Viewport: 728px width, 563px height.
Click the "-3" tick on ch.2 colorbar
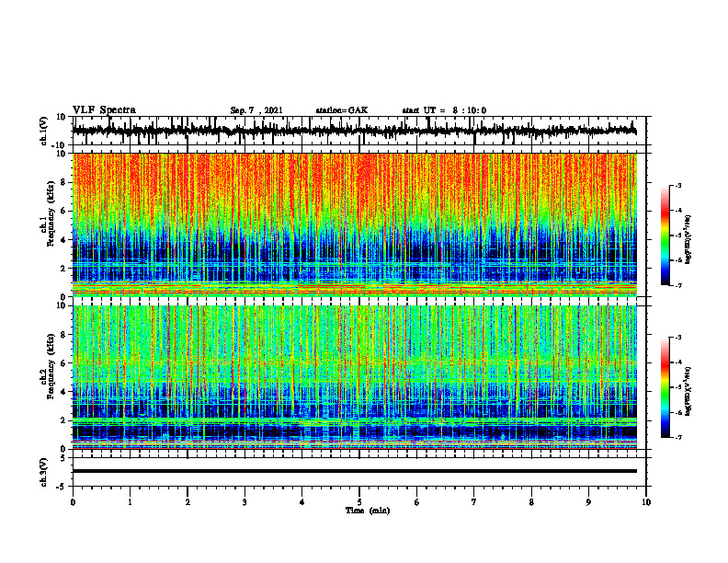[x=677, y=338]
